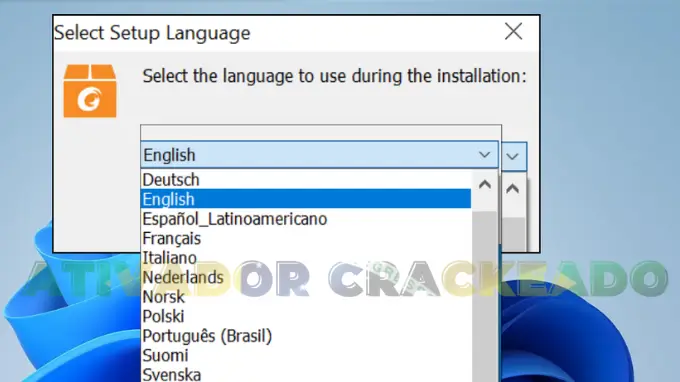This screenshot has width=680, height=382.
Task: Pick Español_Latinoamericano language option
Action: pos(306,219)
